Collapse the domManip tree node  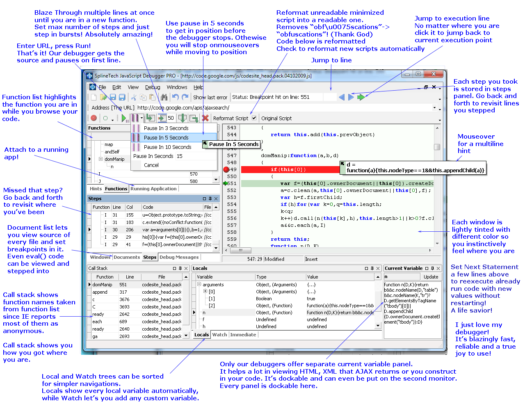100,159
